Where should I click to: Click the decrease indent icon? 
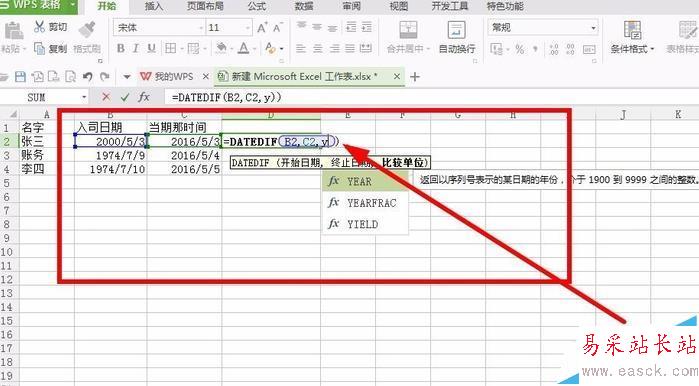click(351, 27)
